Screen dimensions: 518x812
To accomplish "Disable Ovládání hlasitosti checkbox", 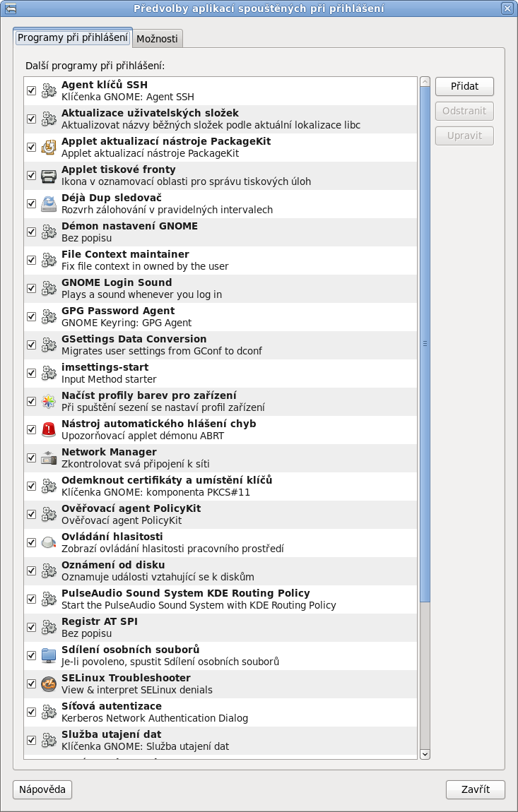I will point(31,542).
